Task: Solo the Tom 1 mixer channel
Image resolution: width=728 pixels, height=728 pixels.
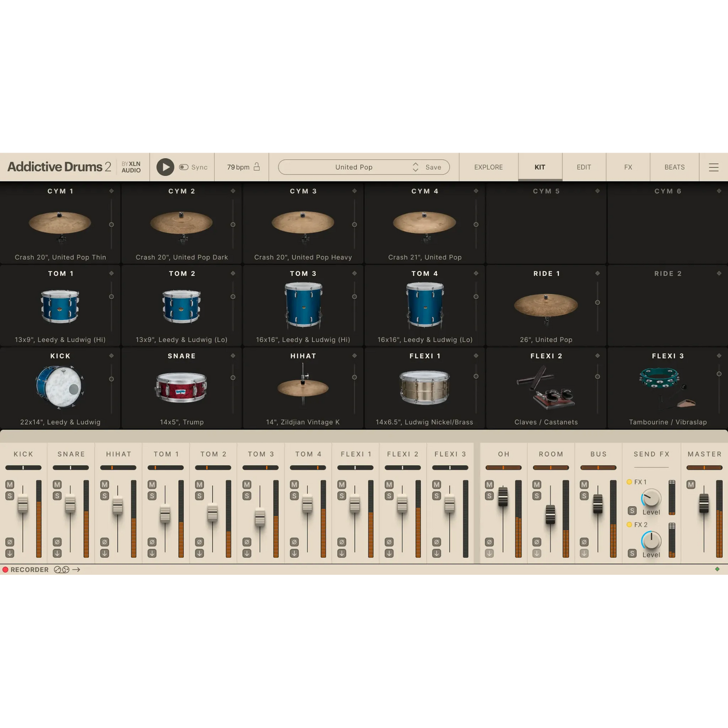Action: point(151,495)
